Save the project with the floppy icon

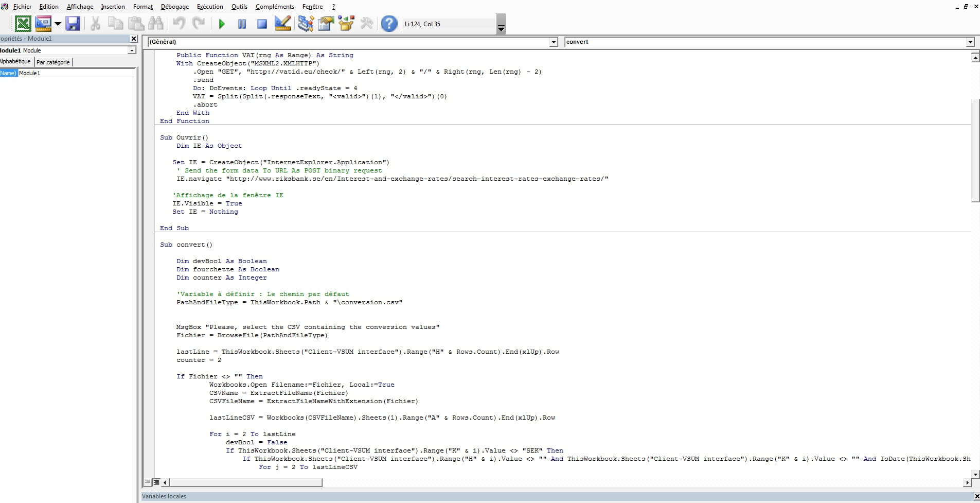(73, 24)
